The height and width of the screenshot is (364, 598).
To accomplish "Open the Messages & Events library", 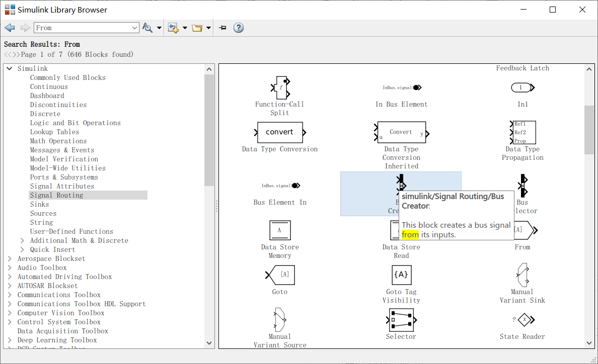I will click(x=62, y=150).
